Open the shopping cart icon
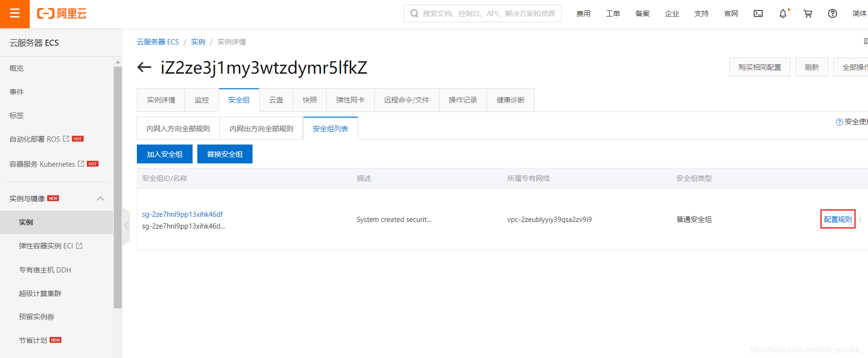The width and height of the screenshot is (868, 358). [808, 14]
